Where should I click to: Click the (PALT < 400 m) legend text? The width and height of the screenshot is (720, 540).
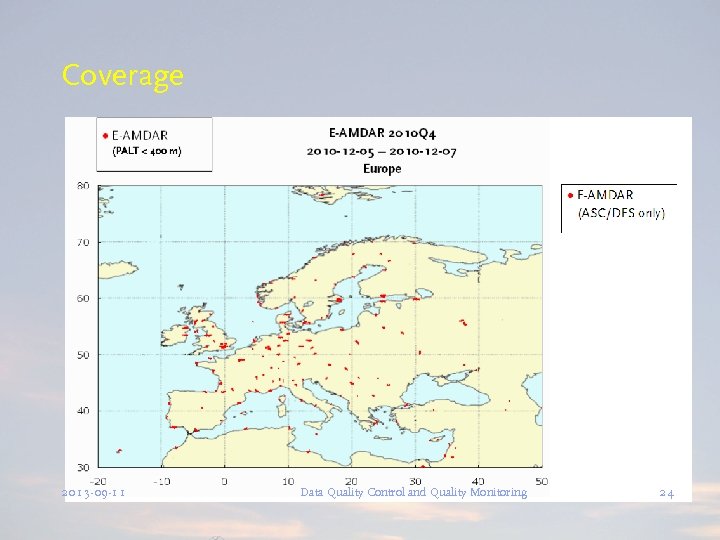147,151
